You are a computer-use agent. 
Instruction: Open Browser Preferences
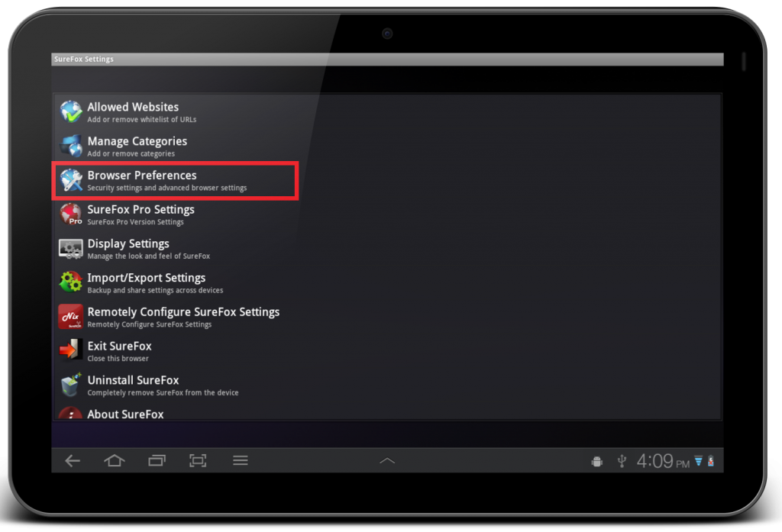pyautogui.click(x=387, y=180)
